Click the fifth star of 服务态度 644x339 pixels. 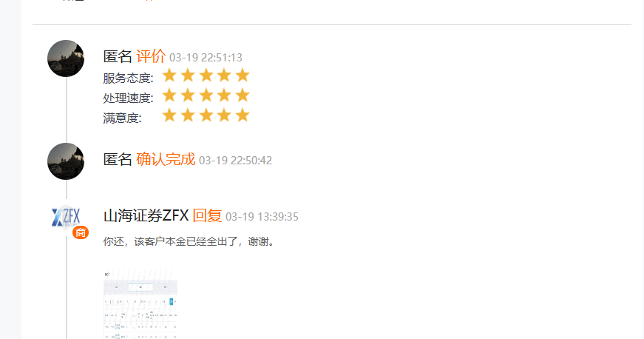tap(243, 75)
